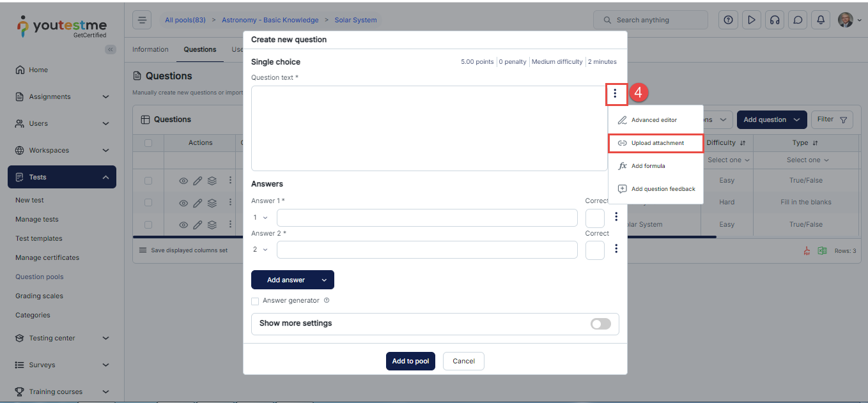The height and width of the screenshot is (403, 868).
Task: Click the play tutorial icon in header
Action: click(752, 20)
